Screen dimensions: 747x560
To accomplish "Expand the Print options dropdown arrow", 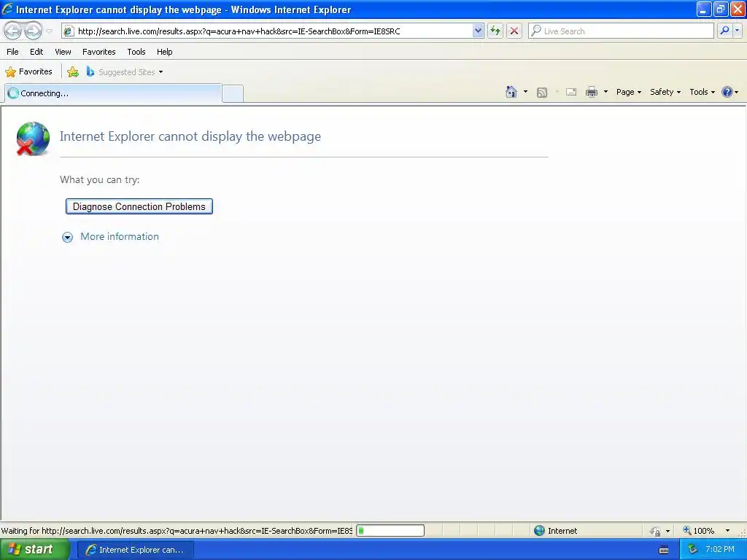I will 605,92.
